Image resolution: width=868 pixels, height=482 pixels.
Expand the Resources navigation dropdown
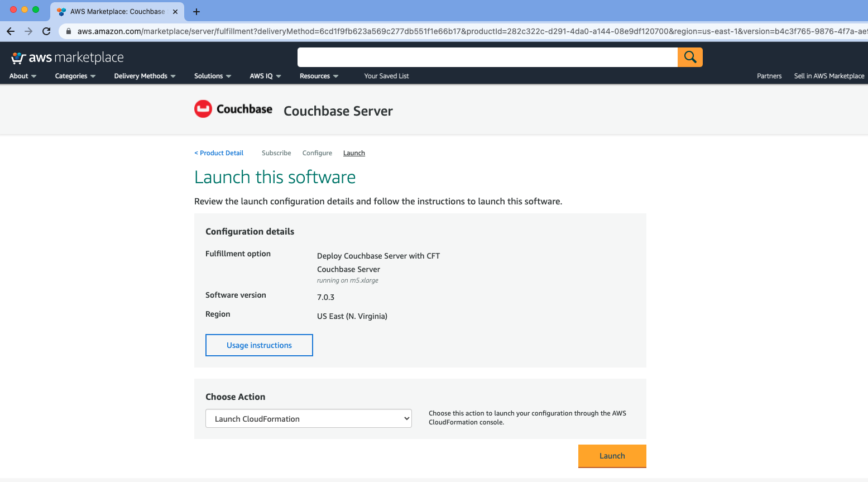(x=318, y=76)
